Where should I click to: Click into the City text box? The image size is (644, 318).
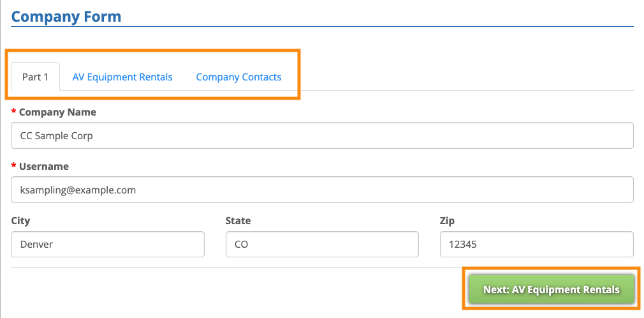click(108, 244)
